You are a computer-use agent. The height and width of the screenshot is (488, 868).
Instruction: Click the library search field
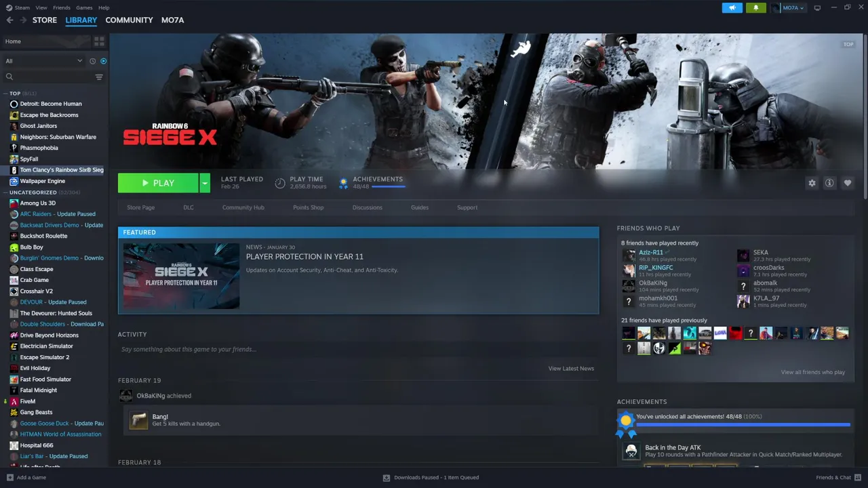(x=47, y=77)
